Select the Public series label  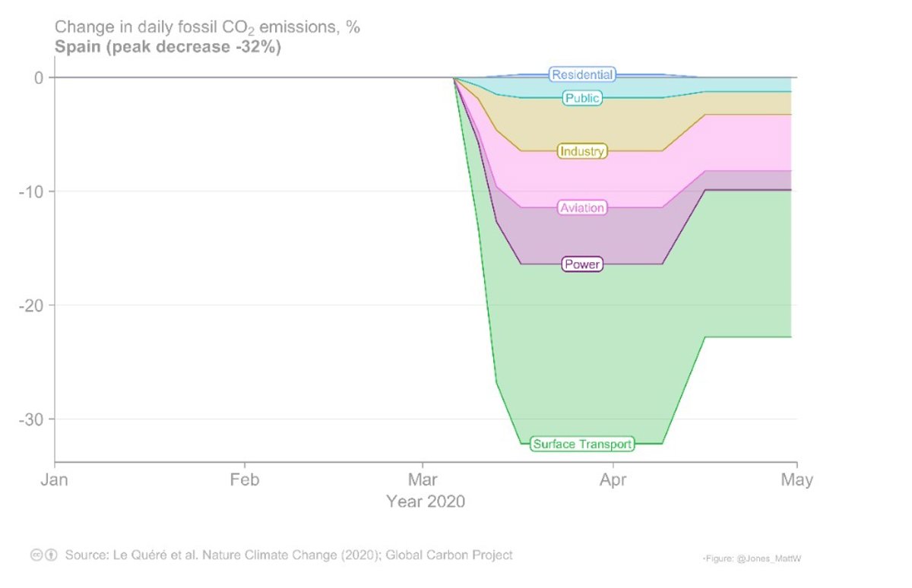[582, 98]
